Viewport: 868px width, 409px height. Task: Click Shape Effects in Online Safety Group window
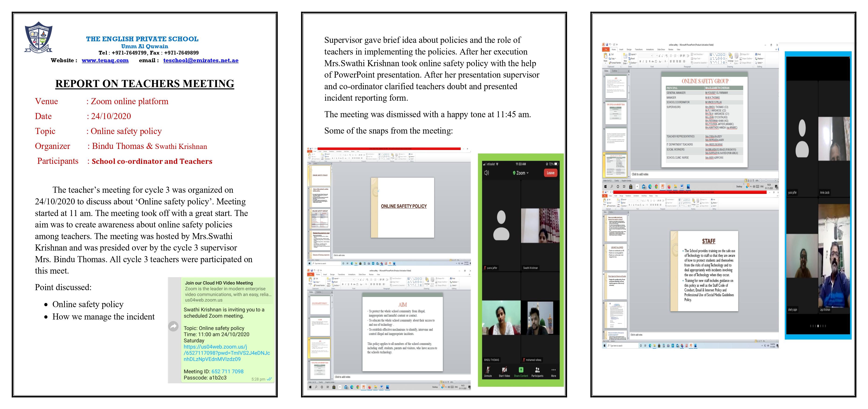click(746, 63)
